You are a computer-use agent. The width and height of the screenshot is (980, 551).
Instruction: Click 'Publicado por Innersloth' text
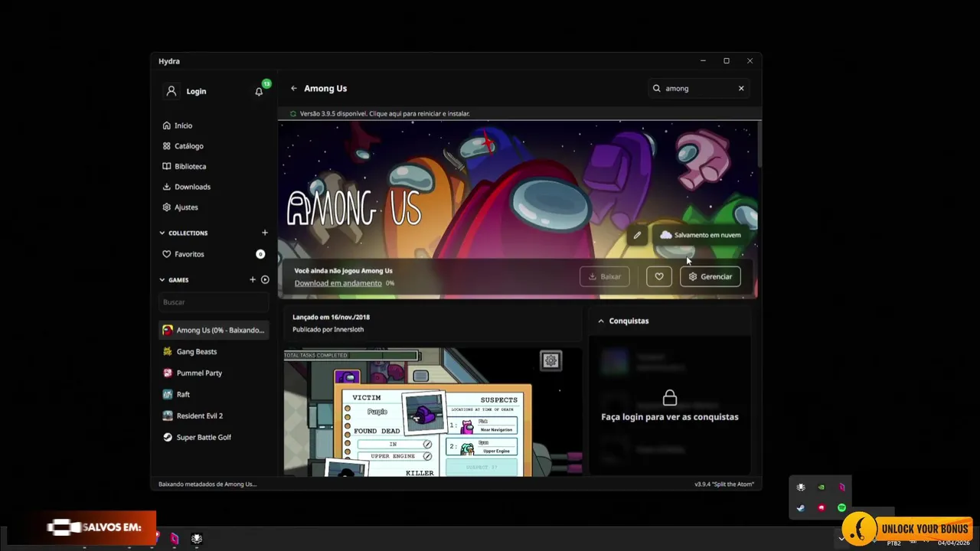point(328,330)
